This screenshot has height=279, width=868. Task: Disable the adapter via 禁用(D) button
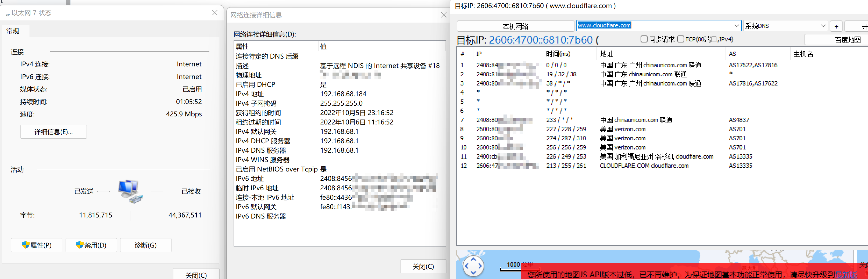click(91, 245)
